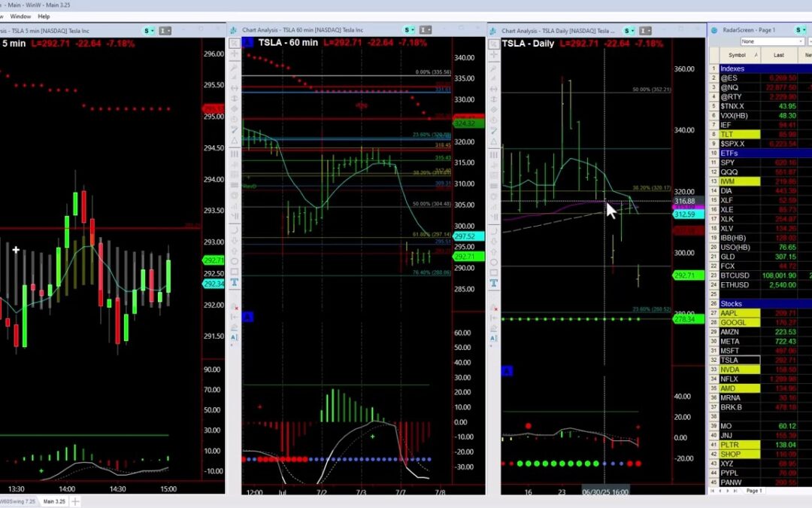Viewport: 812px width, 508px height.
Task: Open interval link dropdown on 5 min chart
Action: coord(165,31)
